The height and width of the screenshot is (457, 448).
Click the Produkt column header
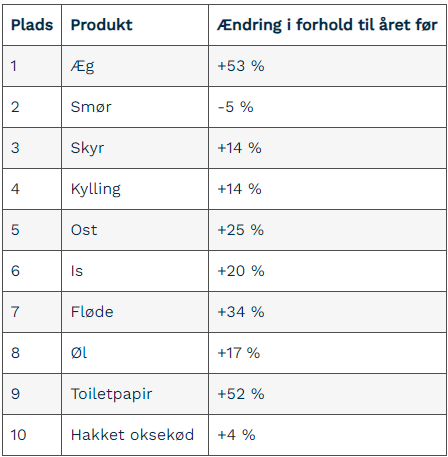coord(135,25)
